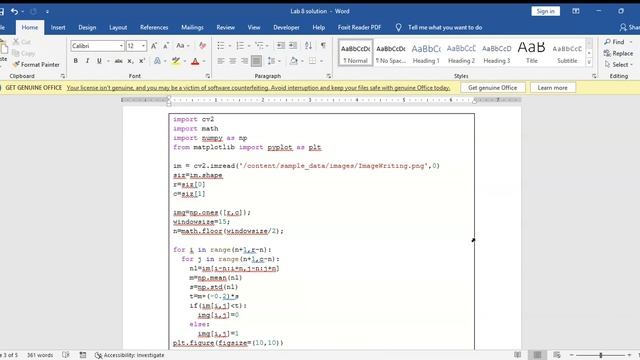Switch to Print Layout view in status bar
The height and width of the screenshot is (360, 640).
(537, 355)
